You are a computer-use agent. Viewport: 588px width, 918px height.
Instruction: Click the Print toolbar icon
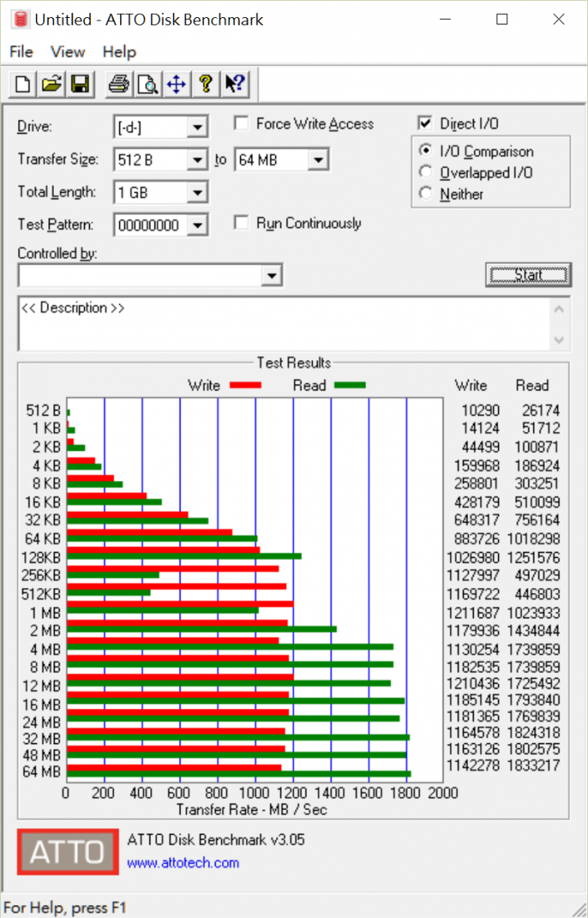[x=119, y=85]
